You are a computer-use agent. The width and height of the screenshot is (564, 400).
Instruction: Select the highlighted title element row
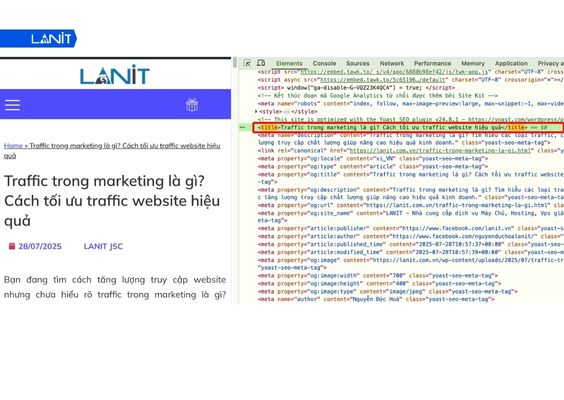click(408, 127)
